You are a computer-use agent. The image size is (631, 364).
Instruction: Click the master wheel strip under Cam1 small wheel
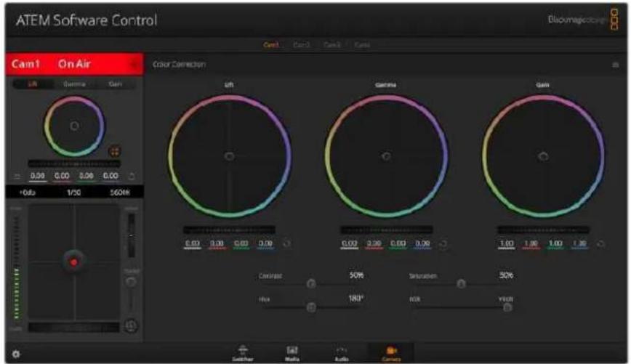coord(74,163)
